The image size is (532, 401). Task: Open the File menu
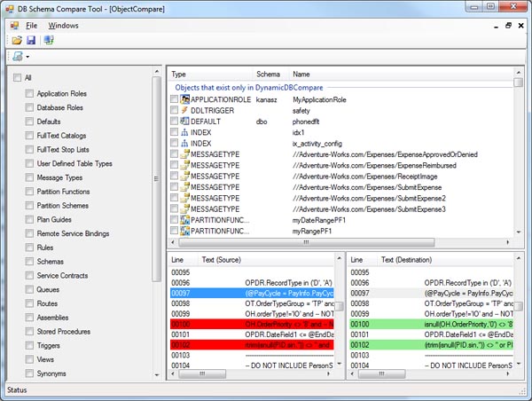tap(31, 26)
